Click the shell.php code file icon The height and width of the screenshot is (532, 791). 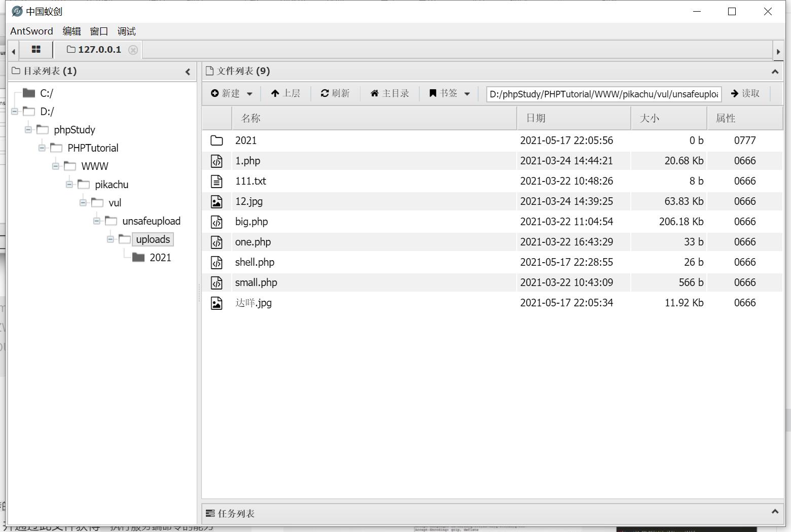(217, 262)
